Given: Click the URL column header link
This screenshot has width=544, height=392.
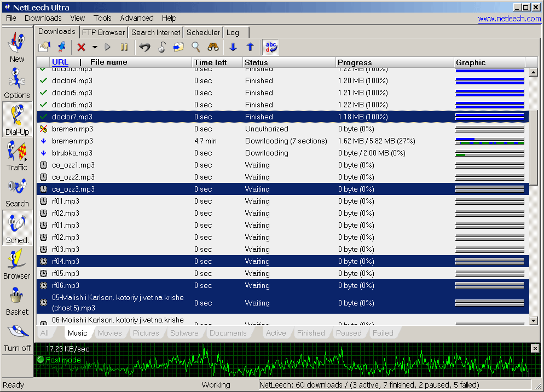Looking at the screenshot, I should [x=60, y=62].
